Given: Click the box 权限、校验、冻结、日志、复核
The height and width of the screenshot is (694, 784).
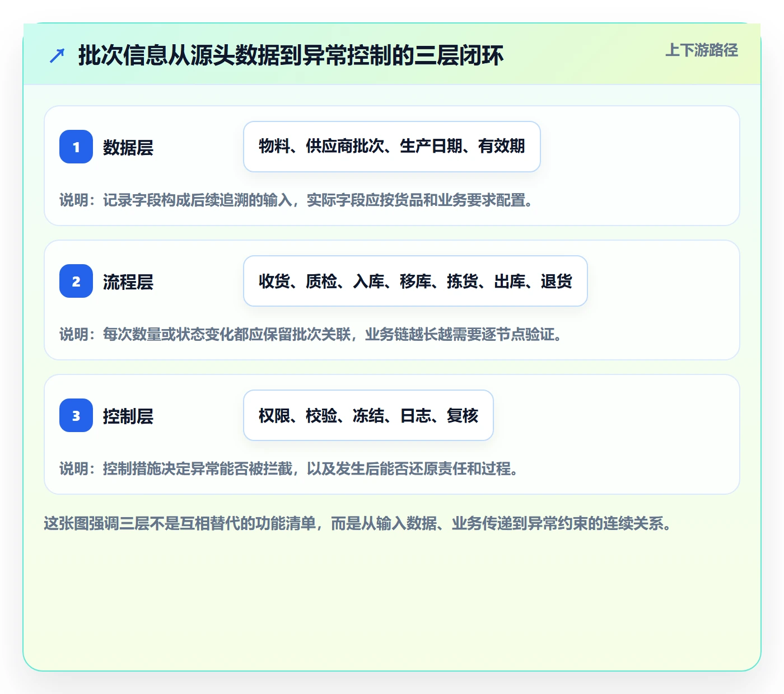Looking at the screenshot, I should (368, 415).
